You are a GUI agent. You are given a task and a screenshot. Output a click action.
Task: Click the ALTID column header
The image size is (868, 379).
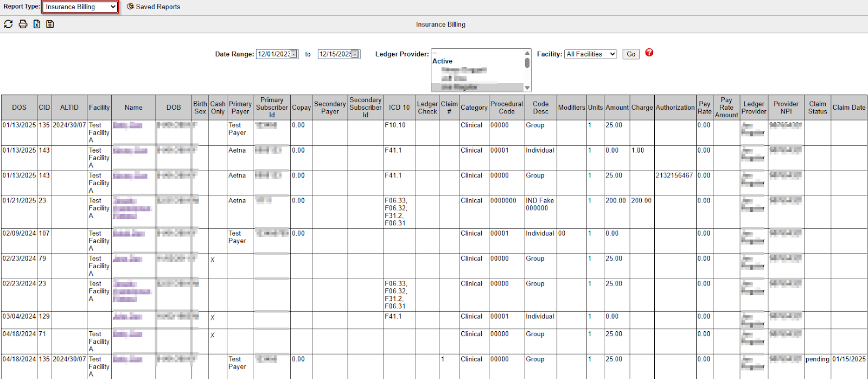[69, 108]
